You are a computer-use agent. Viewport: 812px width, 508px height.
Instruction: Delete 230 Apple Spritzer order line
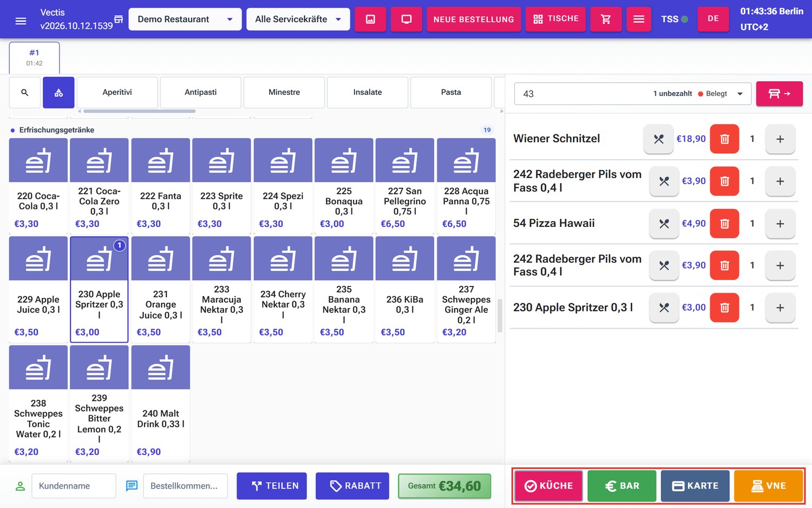pyautogui.click(x=724, y=308)
